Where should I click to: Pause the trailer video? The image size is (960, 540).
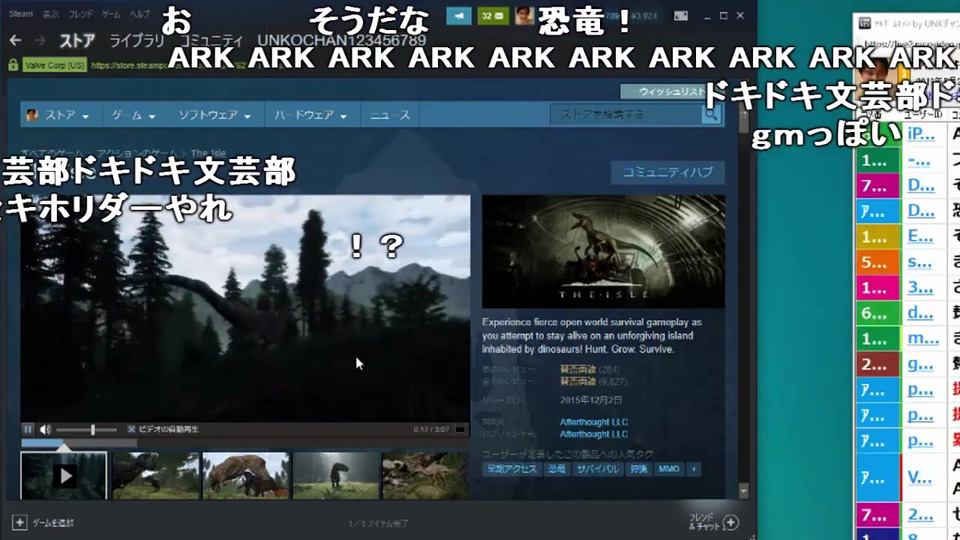28,429
